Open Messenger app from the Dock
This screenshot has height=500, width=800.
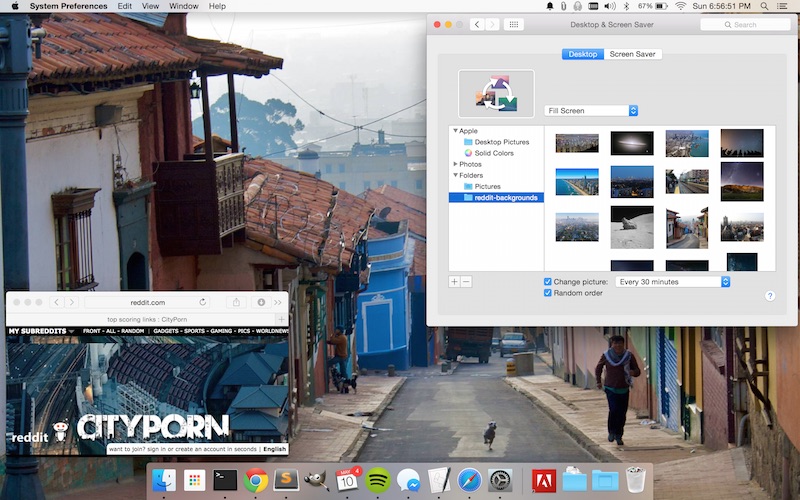pyautogui.click(x=409, y=480)
